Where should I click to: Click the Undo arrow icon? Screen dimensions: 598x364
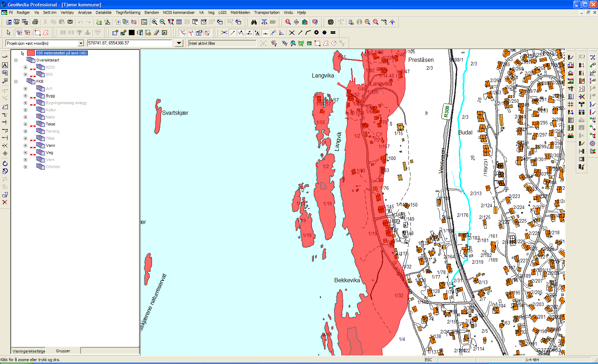(x=80, y=22)
